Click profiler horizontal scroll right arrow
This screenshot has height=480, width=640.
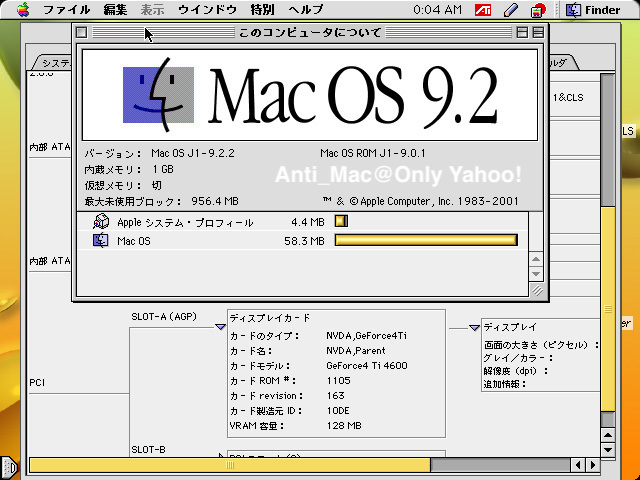tap(593, 465)
